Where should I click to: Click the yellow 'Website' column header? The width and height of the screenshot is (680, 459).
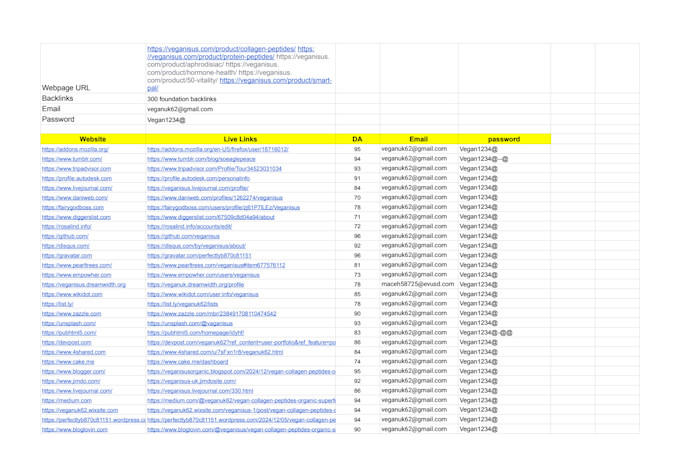coord(93,139)
